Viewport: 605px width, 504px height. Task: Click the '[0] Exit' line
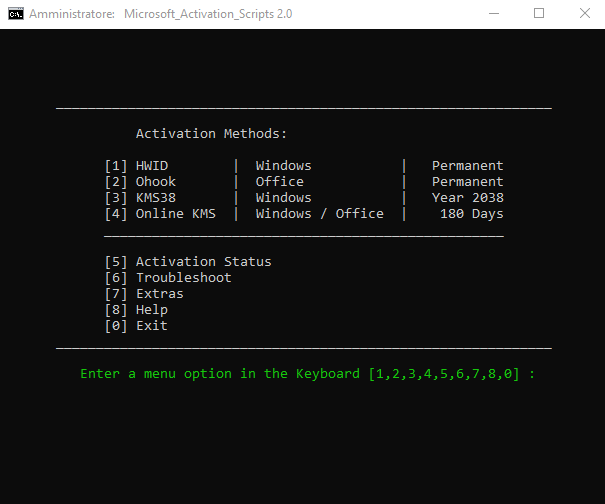click(136, 326)
